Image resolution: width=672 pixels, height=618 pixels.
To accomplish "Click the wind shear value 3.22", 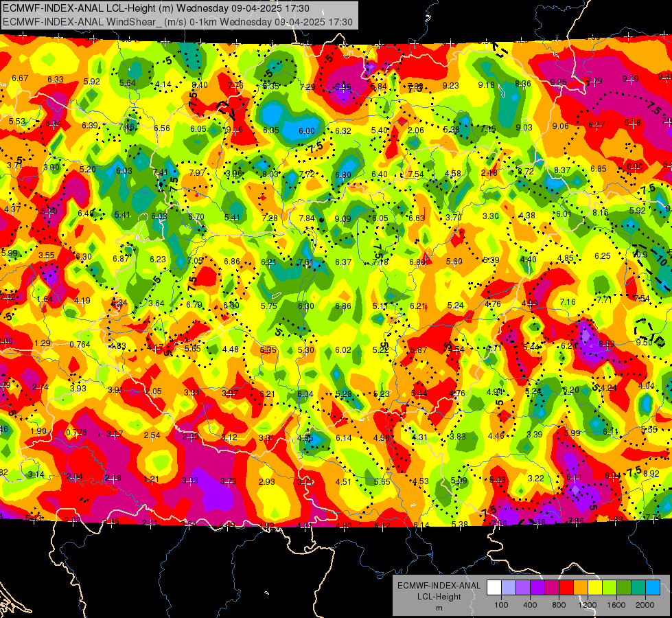I will pyautogui.click(x=535, y=478).
